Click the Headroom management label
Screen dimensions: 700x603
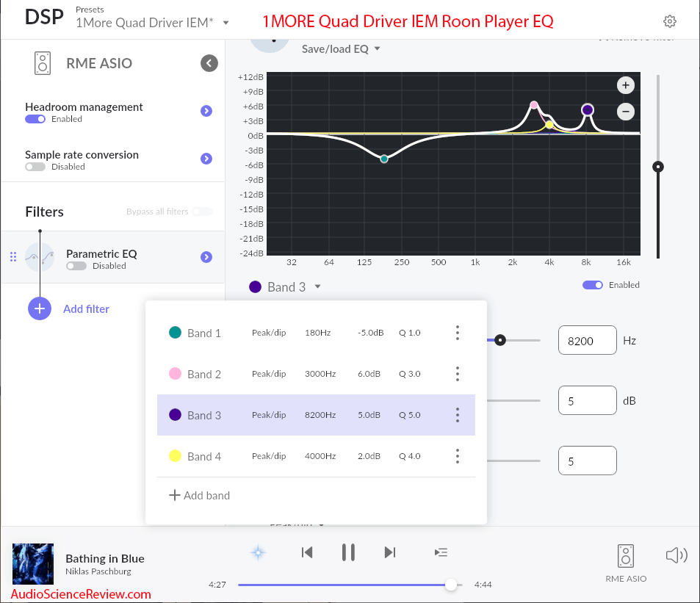84,107
